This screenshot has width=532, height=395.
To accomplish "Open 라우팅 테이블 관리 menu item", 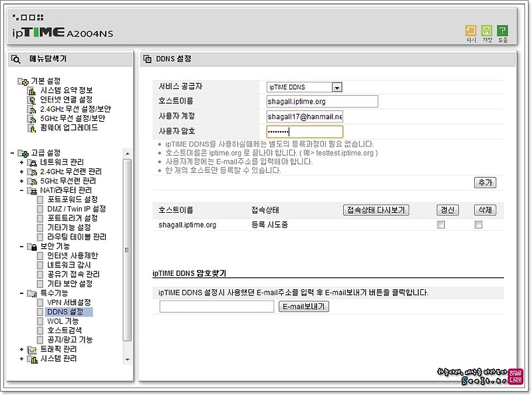I will coord(76,237).
